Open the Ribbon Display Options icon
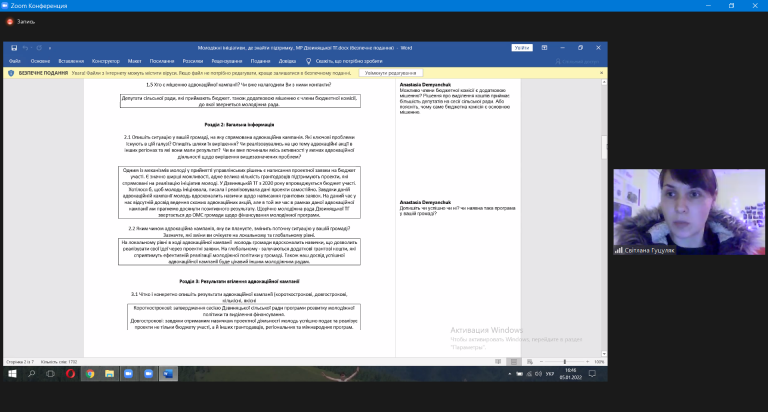 click(544, 48)
